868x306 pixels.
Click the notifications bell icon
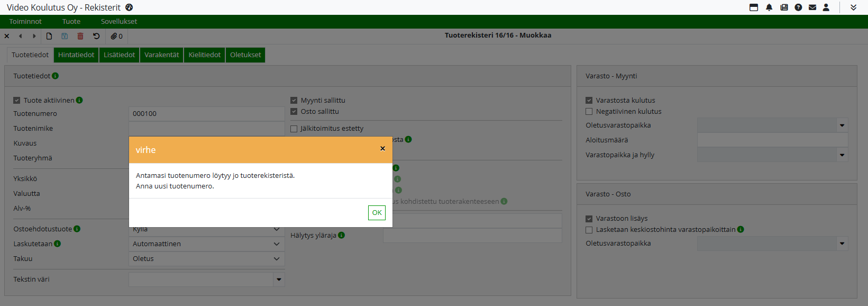coord(769,7)
